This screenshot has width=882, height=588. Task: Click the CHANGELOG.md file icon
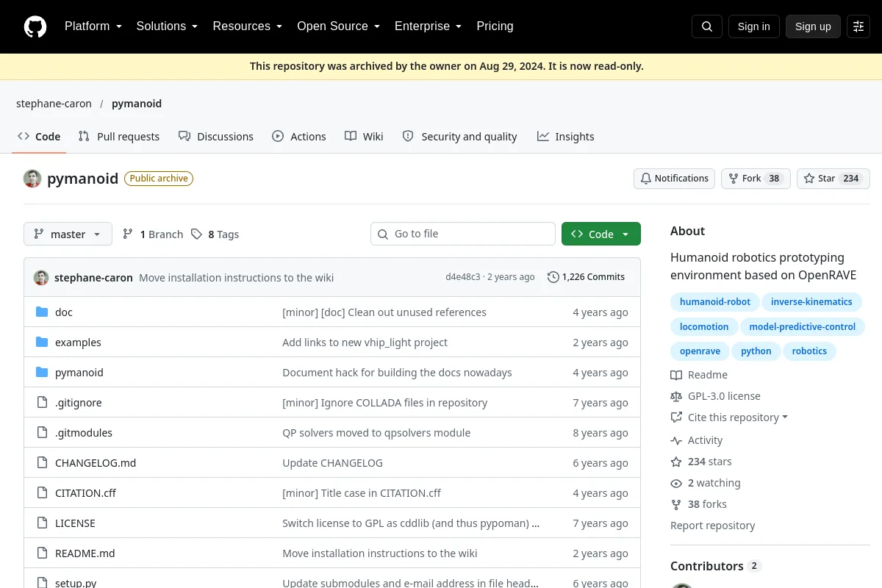(x=42, y=463)
